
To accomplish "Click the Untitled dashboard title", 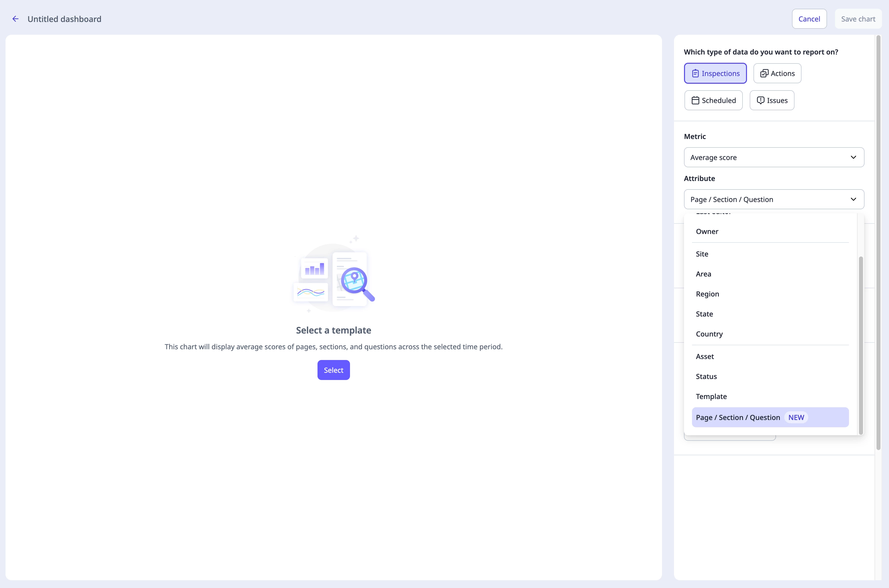I will 64,19.
